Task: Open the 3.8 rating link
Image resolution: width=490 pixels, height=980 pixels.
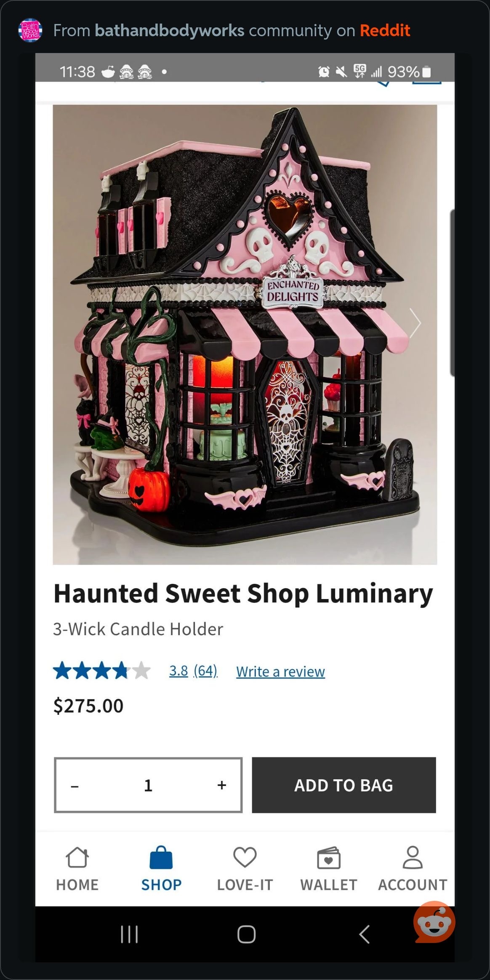Action: tap(178, 671)
